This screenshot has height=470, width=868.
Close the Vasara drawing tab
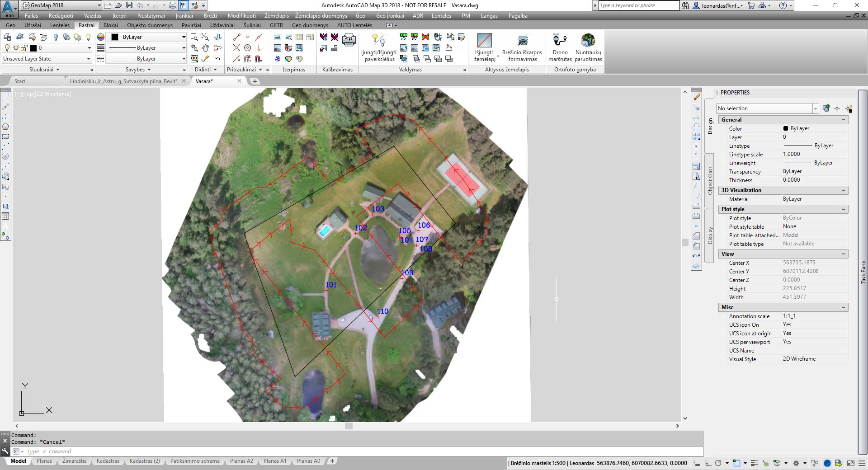point(239,81)
